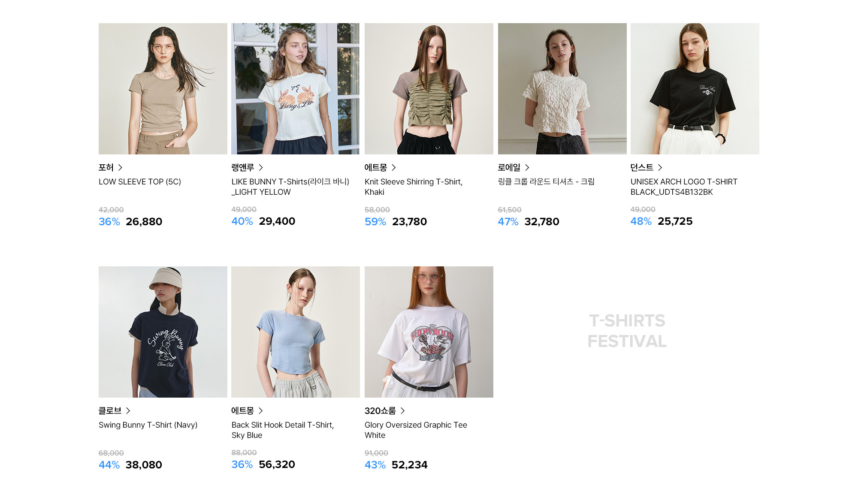Viewport: 858px width, 504px height.
Task: Click the arrow beside 320쇼룸
Action: pyautogui.click(x=403, y=410)
